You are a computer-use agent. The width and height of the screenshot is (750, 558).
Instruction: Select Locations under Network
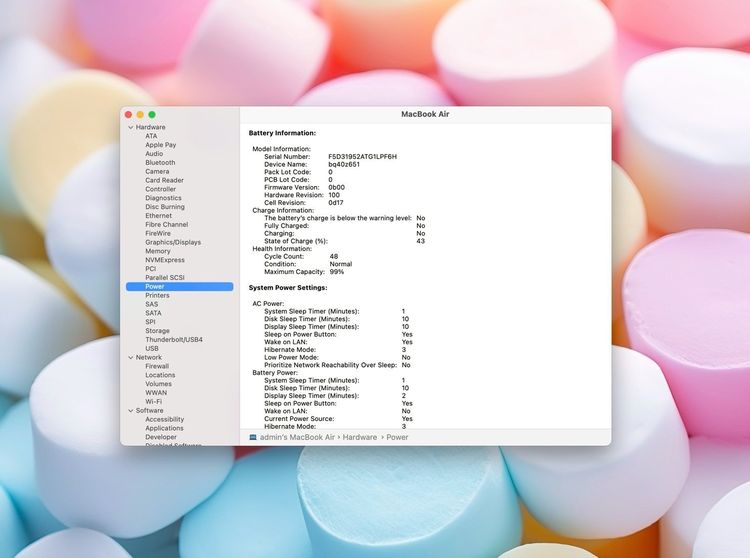160,375
